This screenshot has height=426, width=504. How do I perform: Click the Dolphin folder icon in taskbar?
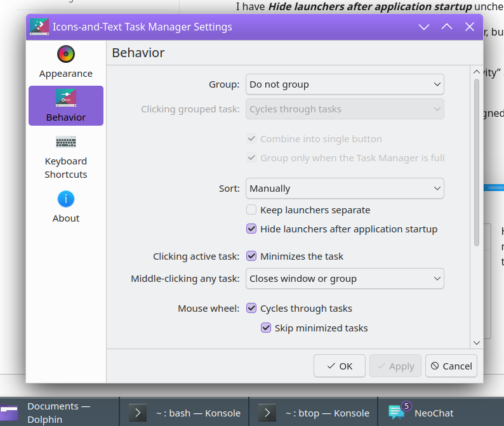pyautogui.click(x=10, y=412)
